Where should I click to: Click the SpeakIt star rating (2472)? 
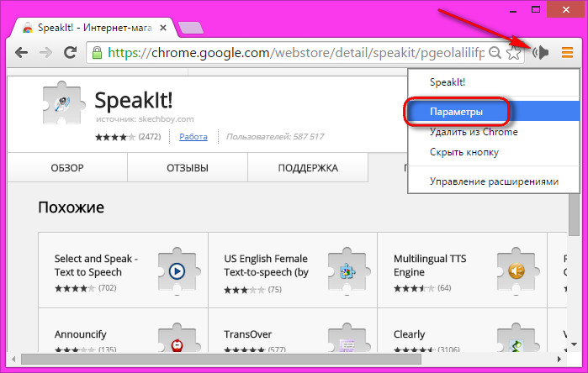[x=128, y=137]
